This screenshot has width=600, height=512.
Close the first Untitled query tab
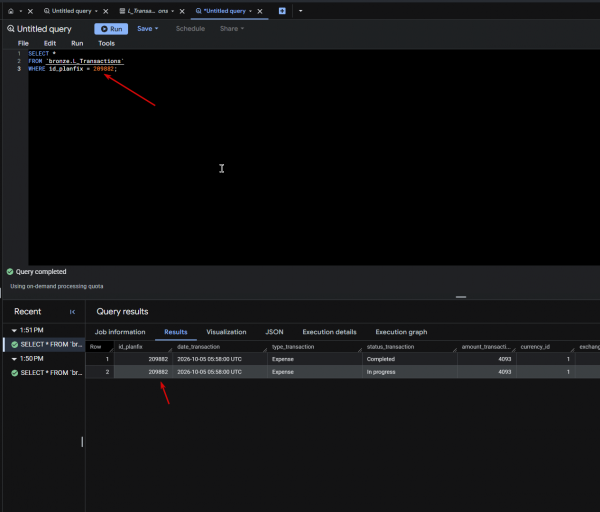click(106, 11)
